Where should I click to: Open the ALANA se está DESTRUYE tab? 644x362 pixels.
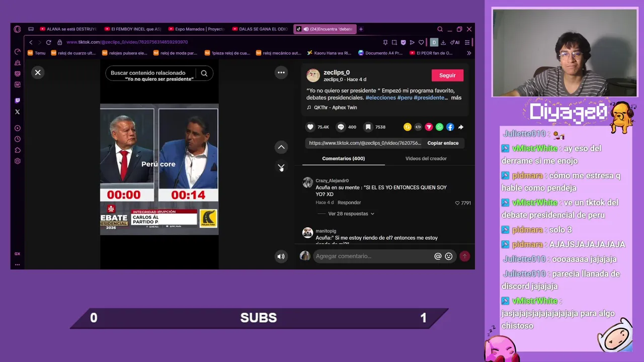coord(68,29)
